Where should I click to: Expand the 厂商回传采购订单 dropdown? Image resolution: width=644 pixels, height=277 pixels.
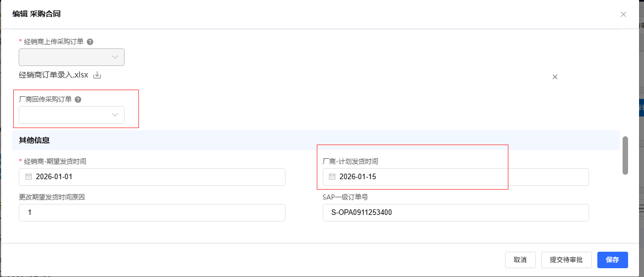[71, 115]
